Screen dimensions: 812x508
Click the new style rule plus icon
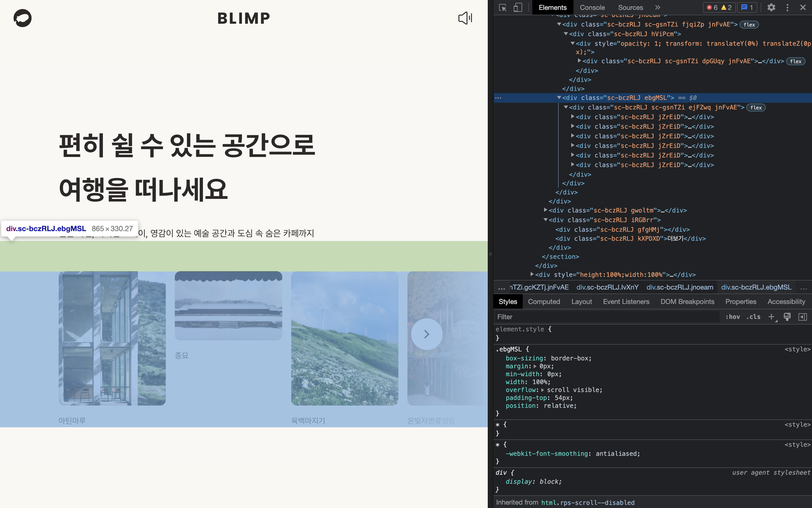point(771,317)
